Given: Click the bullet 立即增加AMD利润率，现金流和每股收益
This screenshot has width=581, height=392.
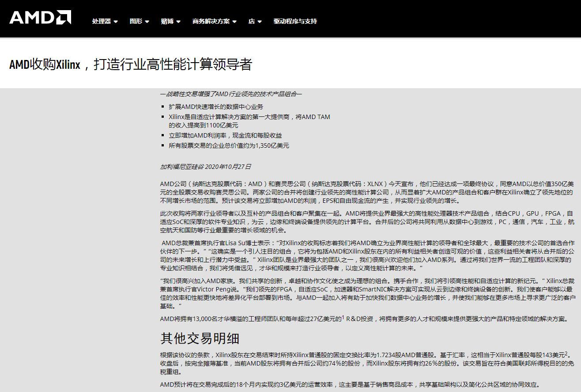Looking at the screenshot, I should coord(225,135).
